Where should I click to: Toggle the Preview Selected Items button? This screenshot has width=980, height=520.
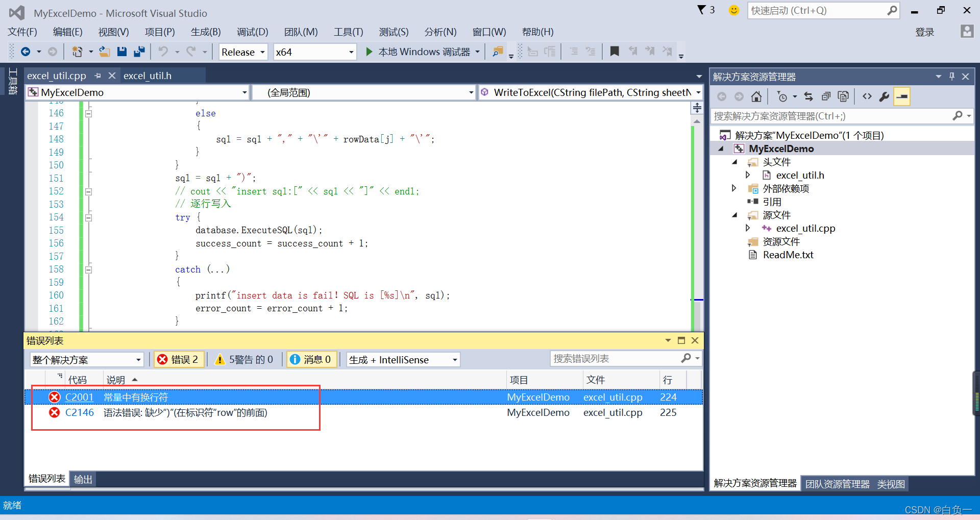(902, 96)
